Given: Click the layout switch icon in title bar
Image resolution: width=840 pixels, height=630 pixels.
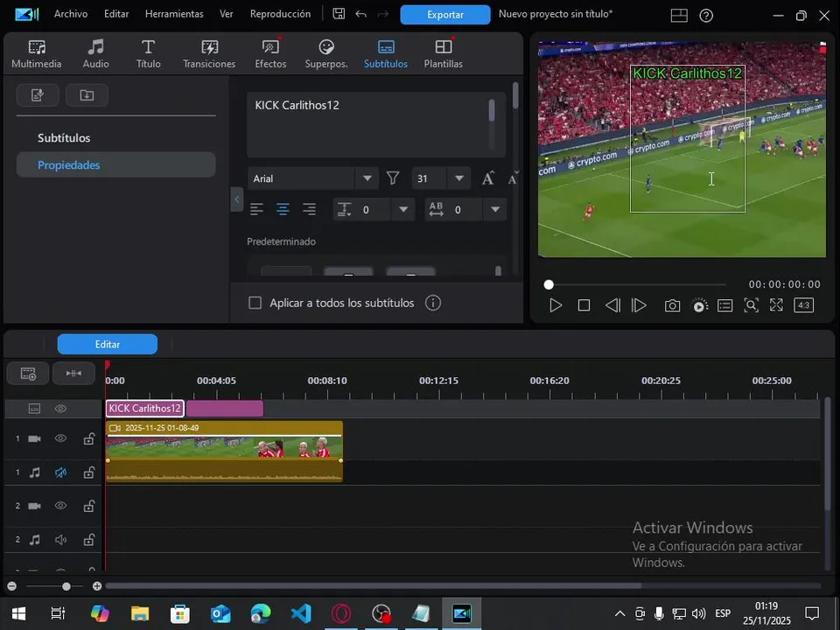Looking at the screenshot, I should pos(679,16).
